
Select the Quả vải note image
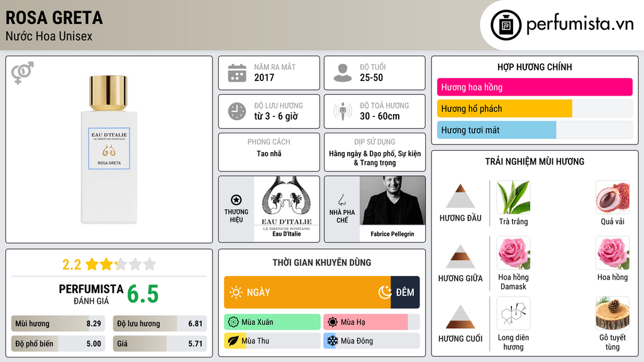(x=613, y=197)
